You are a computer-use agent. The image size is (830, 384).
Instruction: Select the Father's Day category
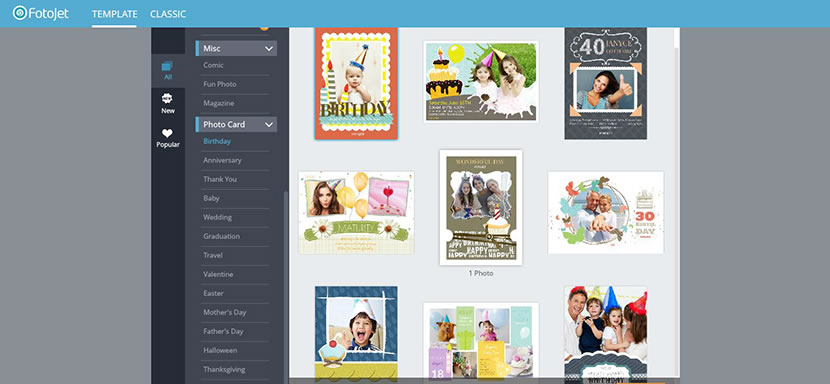223,332
